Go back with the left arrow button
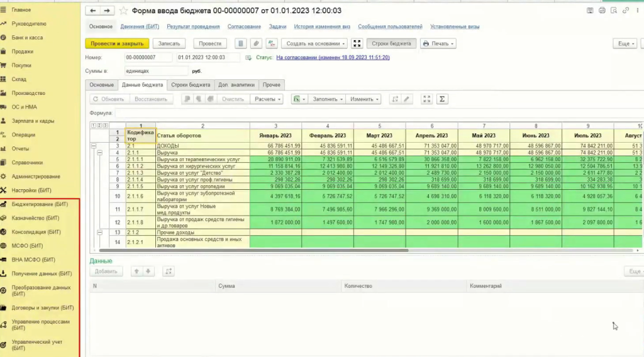Viewport: 644px width, 357px height. pos(93,11)
